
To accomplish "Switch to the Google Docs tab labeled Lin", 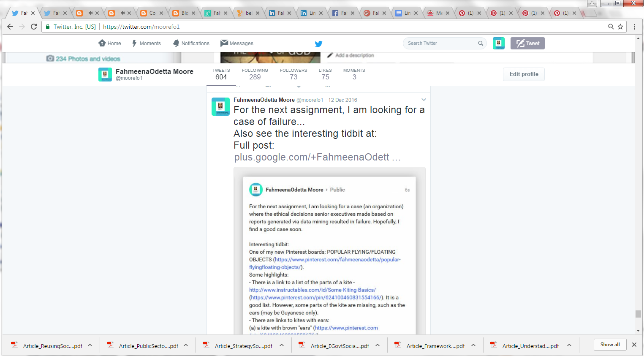I will click(405, 13).
